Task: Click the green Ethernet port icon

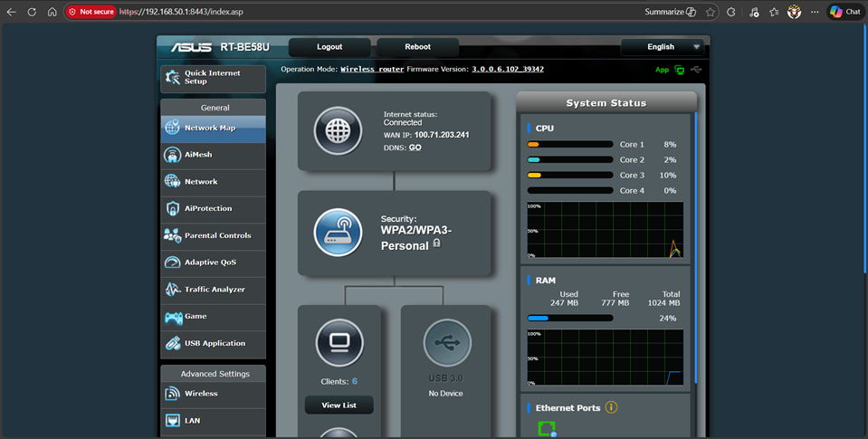Action: (x=546, y=428)
